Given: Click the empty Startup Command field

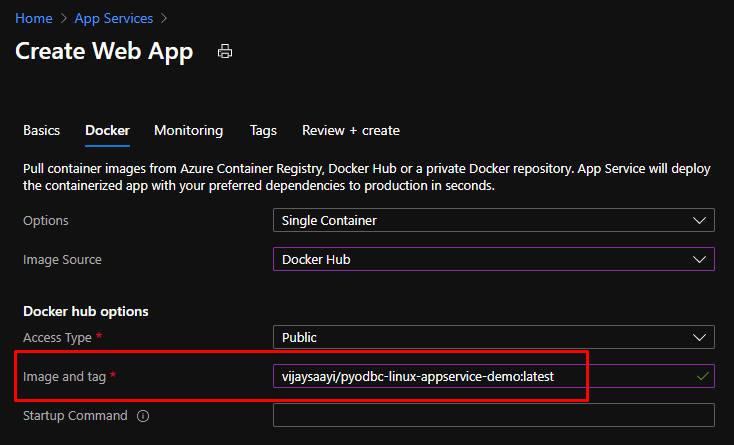Looking at the screenshot, I should 494,415.
